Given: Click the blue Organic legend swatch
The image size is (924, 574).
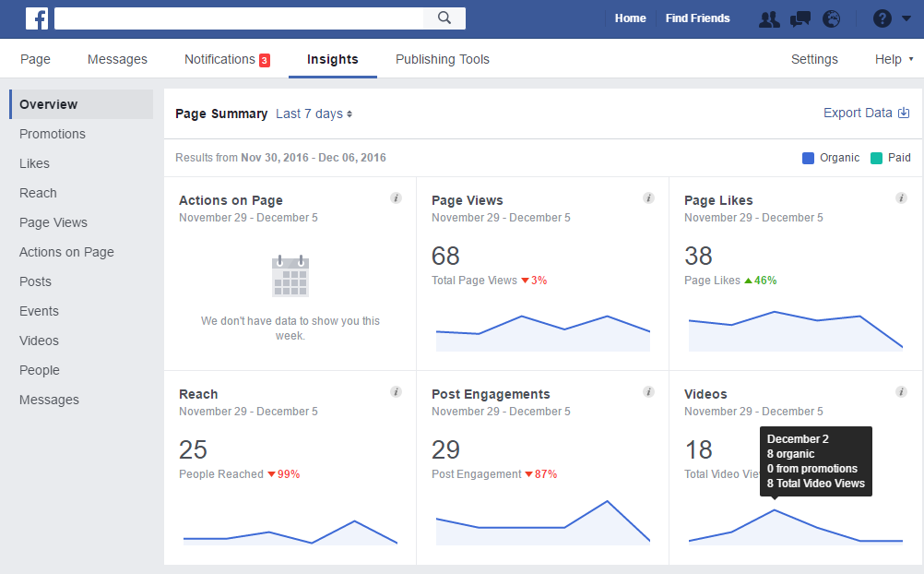Looking at the screenshot, I should 808,158.
